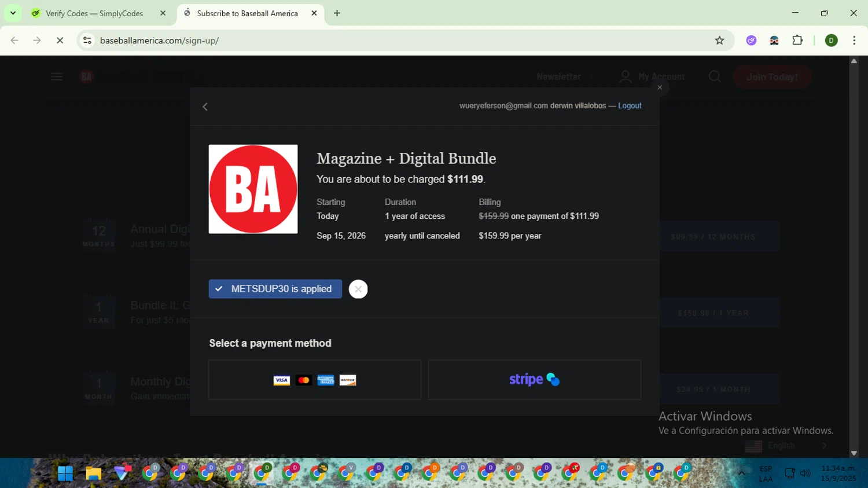Open a new browser tab
The width and height of the screenshot is (868, 488).
click(x=337, y=13)
